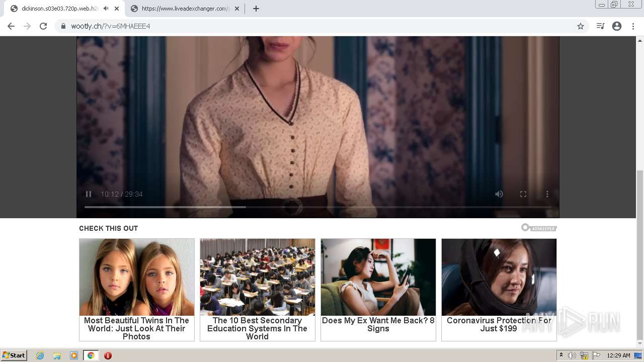644x362 pixels.
Task: Go back to previous page
Action: click(11, 26)
